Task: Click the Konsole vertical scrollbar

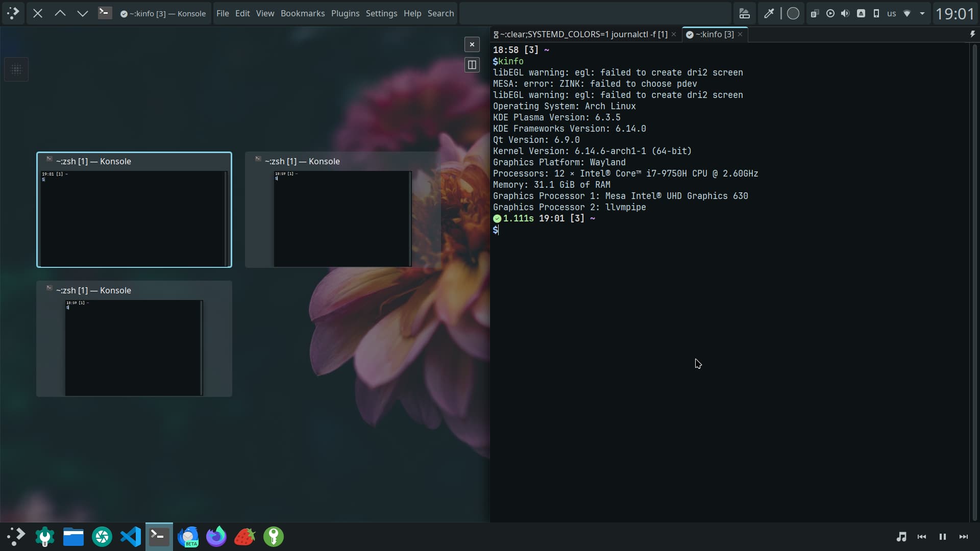Action: point(974,282)
